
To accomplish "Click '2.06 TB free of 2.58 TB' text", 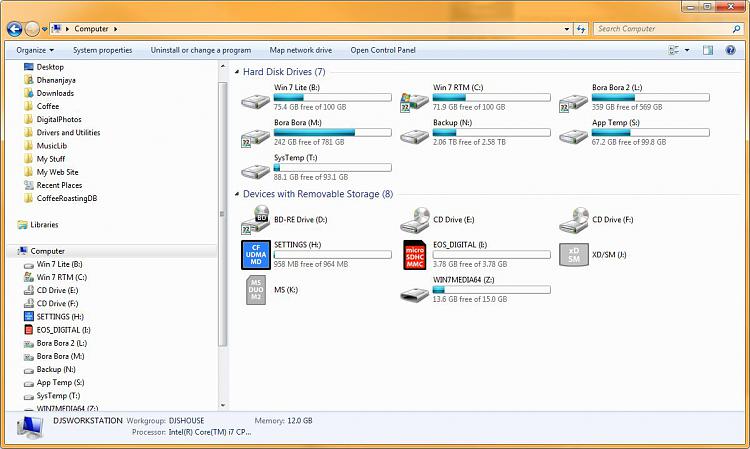I will point(469,142).
